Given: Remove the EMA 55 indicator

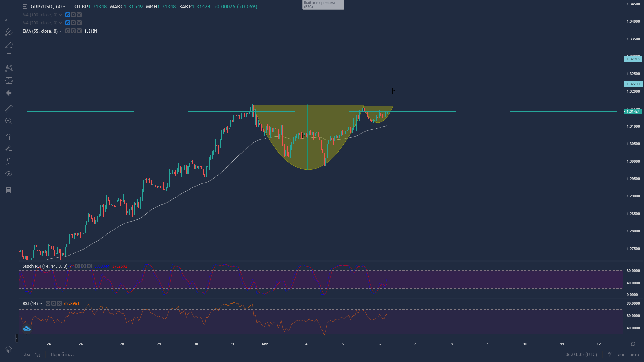Looking at the screenshot, I should [79, 31].
